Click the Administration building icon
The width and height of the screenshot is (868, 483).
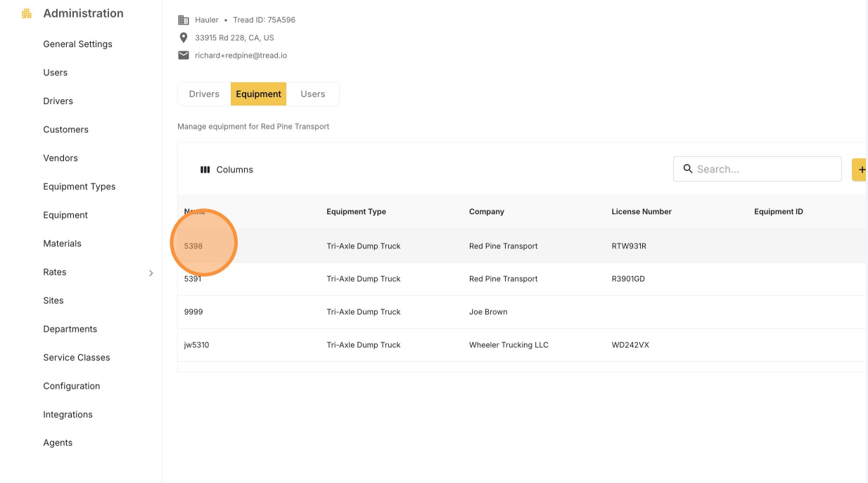point(27,13)
